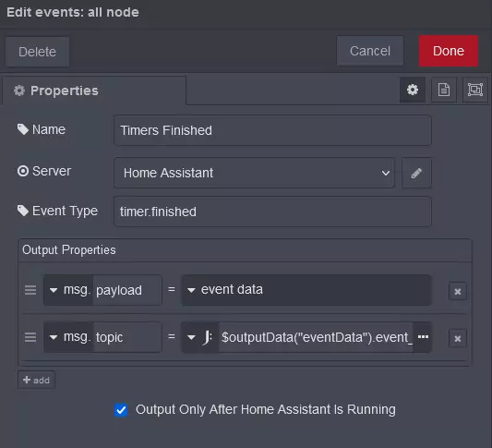Remove the msg.payload output property

pos(458,291)
